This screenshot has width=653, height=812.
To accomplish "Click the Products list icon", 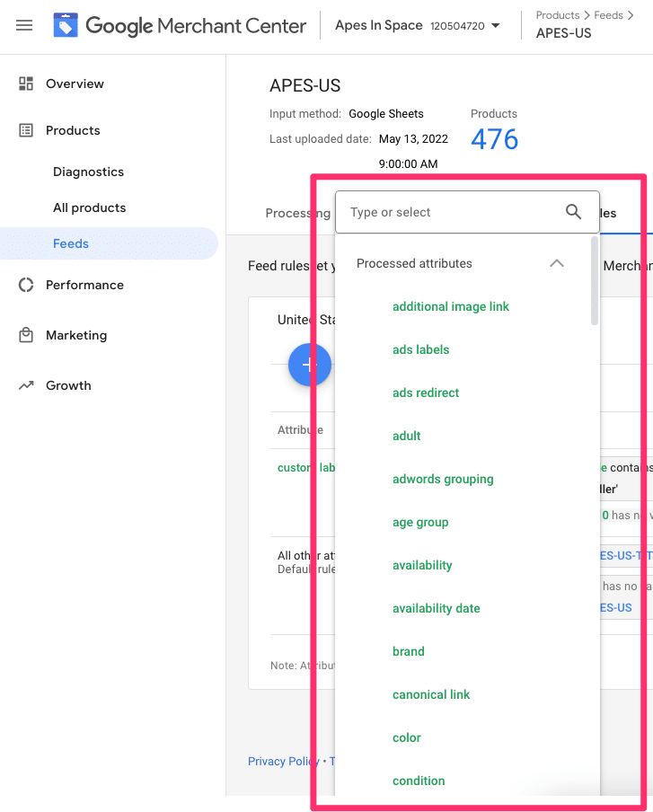I will pyautogui.click(x=26, y=130).
